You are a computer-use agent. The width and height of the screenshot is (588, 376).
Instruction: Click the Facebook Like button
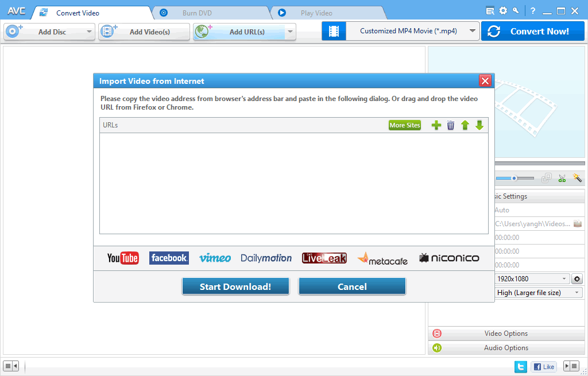click(544, 367)
